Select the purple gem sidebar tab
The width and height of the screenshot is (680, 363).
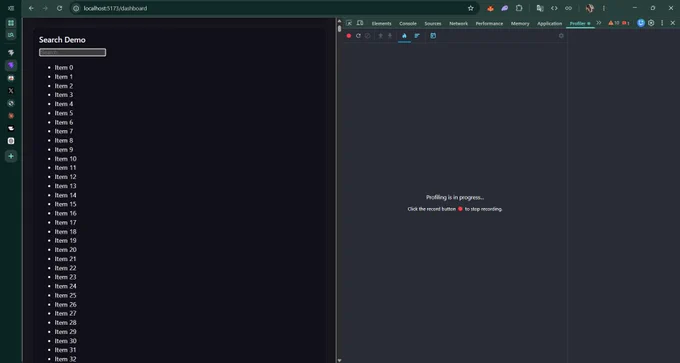pyautogui.click(x=11, y=65)
